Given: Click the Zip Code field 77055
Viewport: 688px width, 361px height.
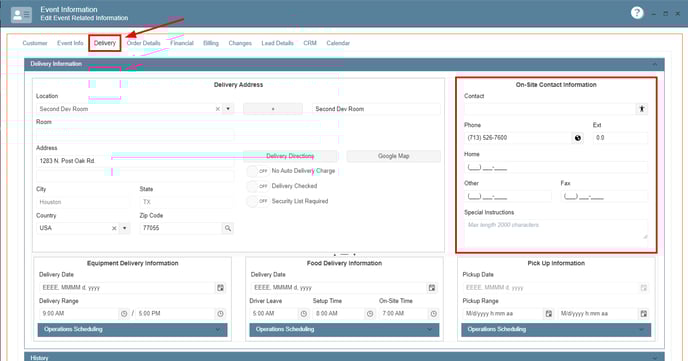Looking at the screenshot, I should 181,228.
